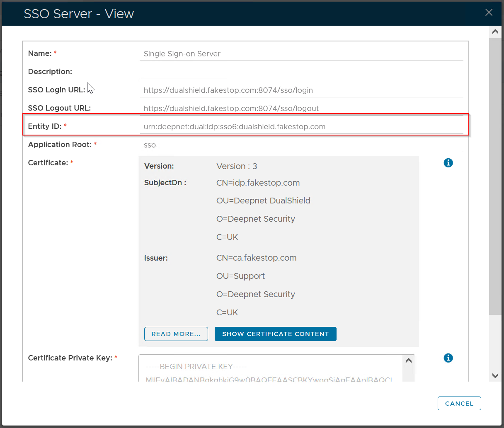Click the dialog's vertical scrollbar thumb
This screenshot has width=504, height=428.
click(x=495, y=176)
